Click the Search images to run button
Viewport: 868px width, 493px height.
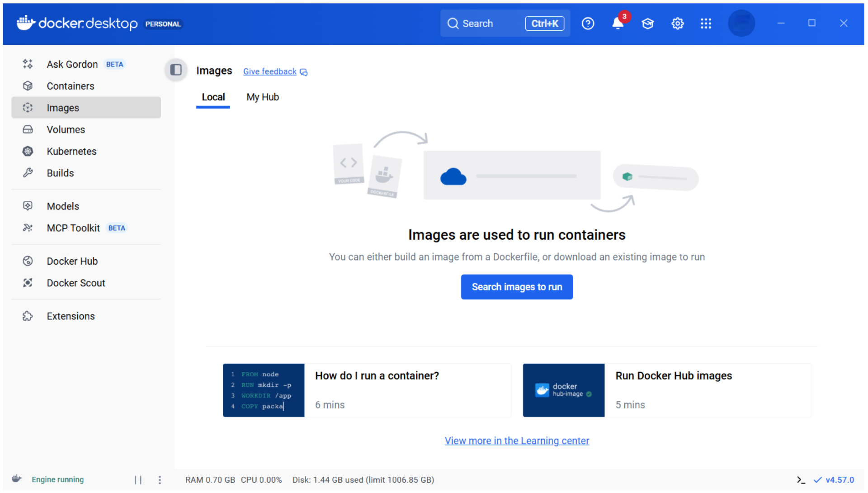pos(517,287)
